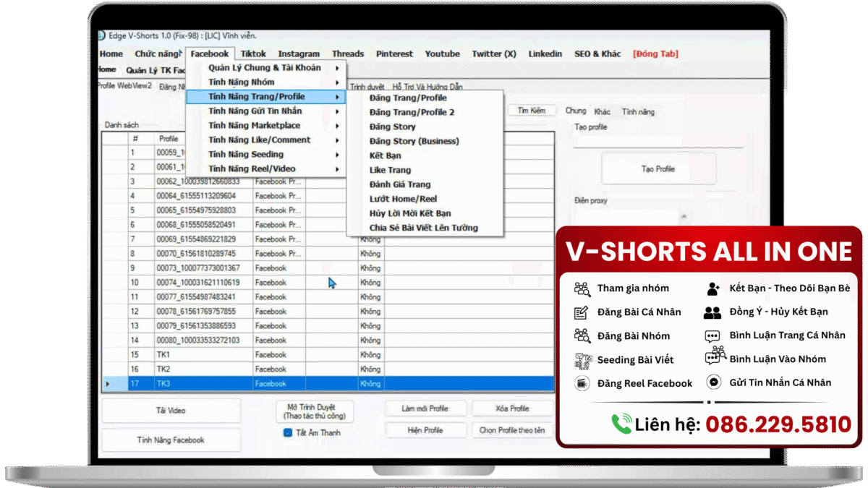Click the green phone icon beside Liên hệ

coord(621,424)
